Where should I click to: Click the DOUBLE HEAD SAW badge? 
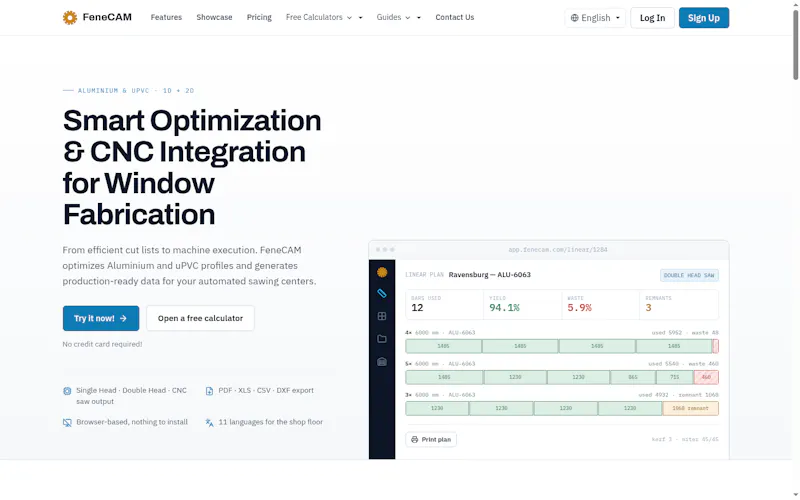click(x=689, y=276)
